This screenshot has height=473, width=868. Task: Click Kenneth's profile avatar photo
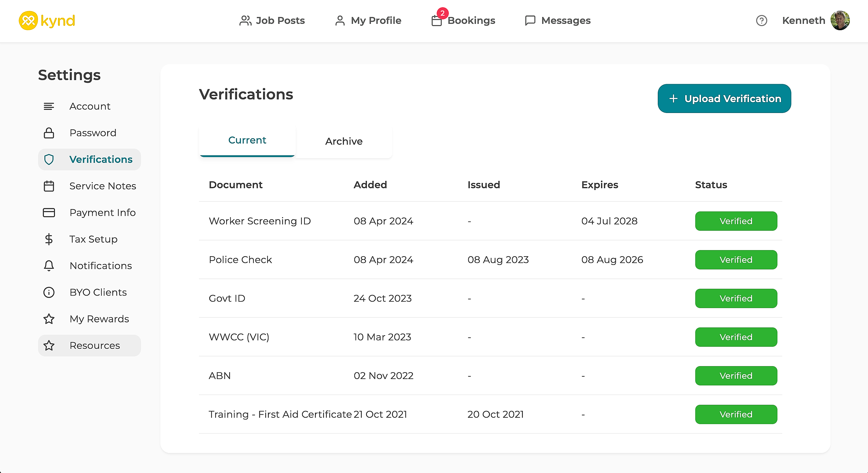tap(840, 21)
